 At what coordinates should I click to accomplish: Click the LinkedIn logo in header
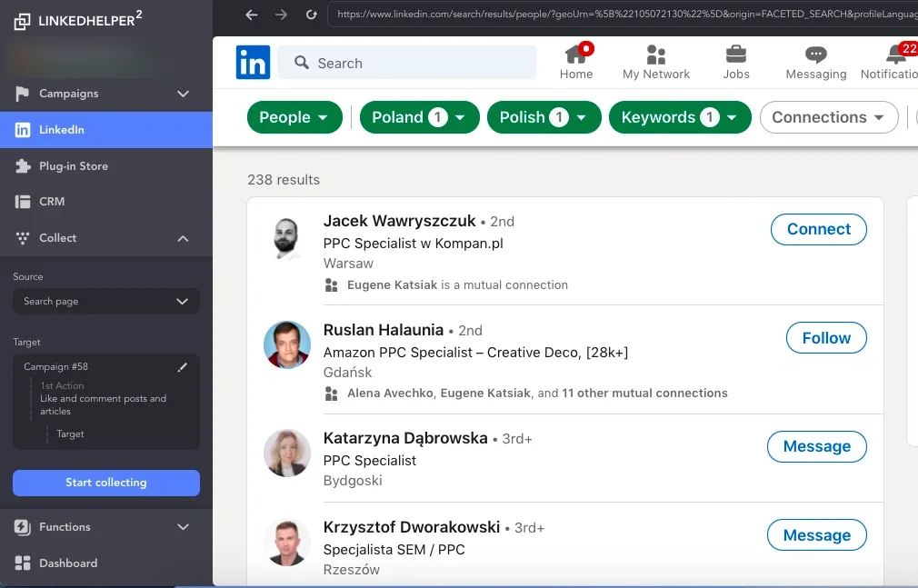253,62
